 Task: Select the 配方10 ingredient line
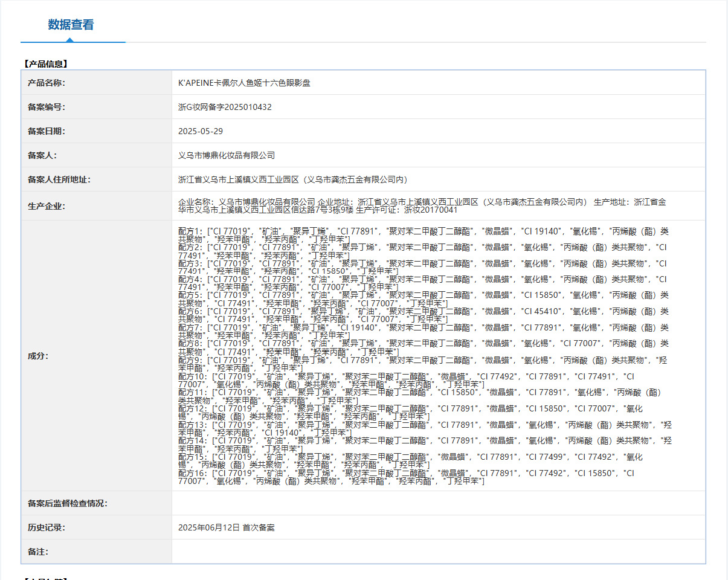click(407, 380)
